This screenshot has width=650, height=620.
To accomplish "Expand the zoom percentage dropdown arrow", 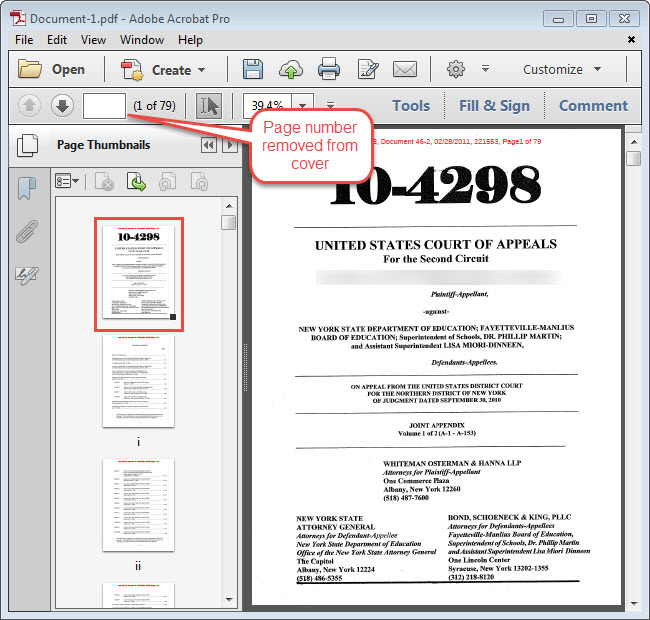I will click(x=303, y=106).
